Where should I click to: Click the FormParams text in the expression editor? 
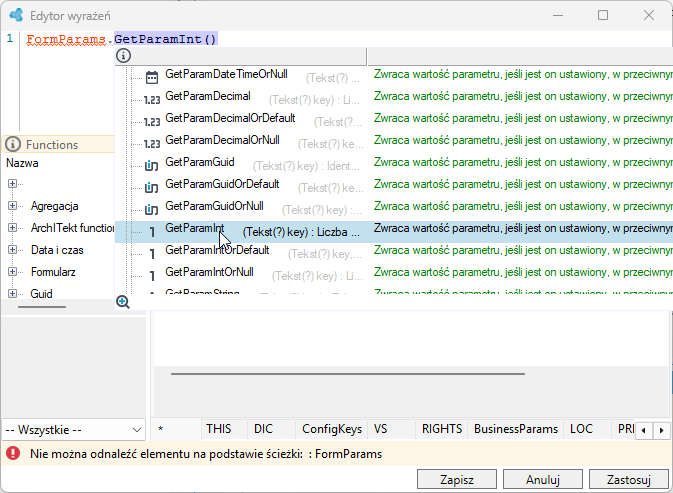(66, 39)
